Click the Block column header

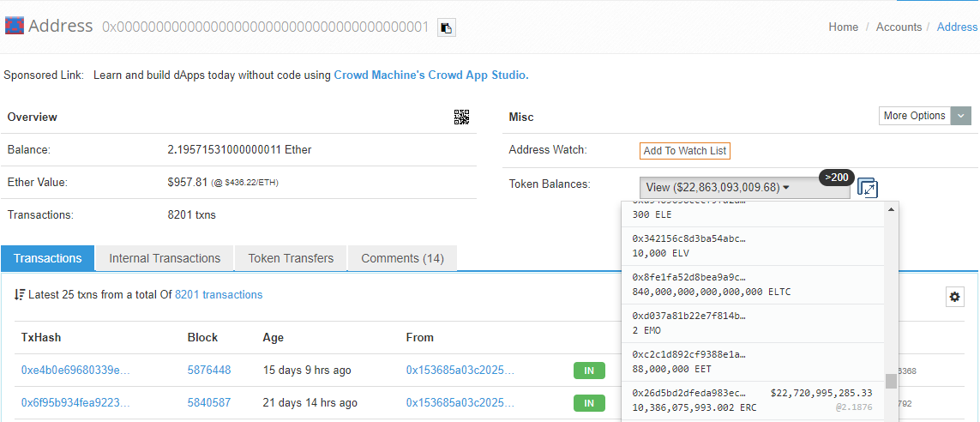[x=202, y=338]
